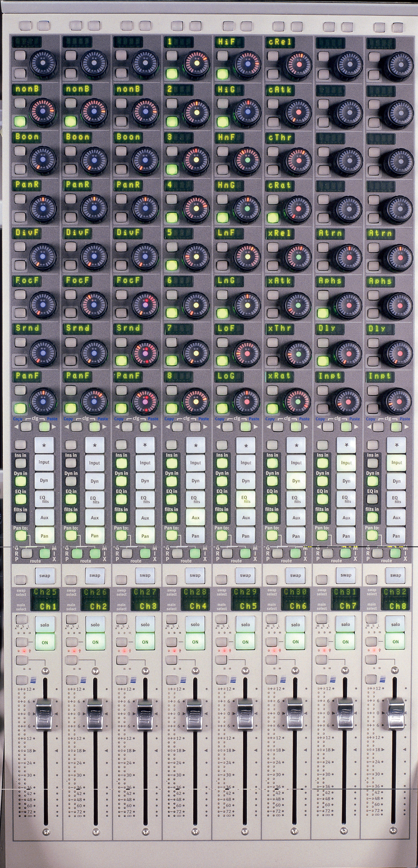Viewport: 418px width, 868px height.
Task: Click the LoG knob on the Ch5 strip
Action: point(247,402)
